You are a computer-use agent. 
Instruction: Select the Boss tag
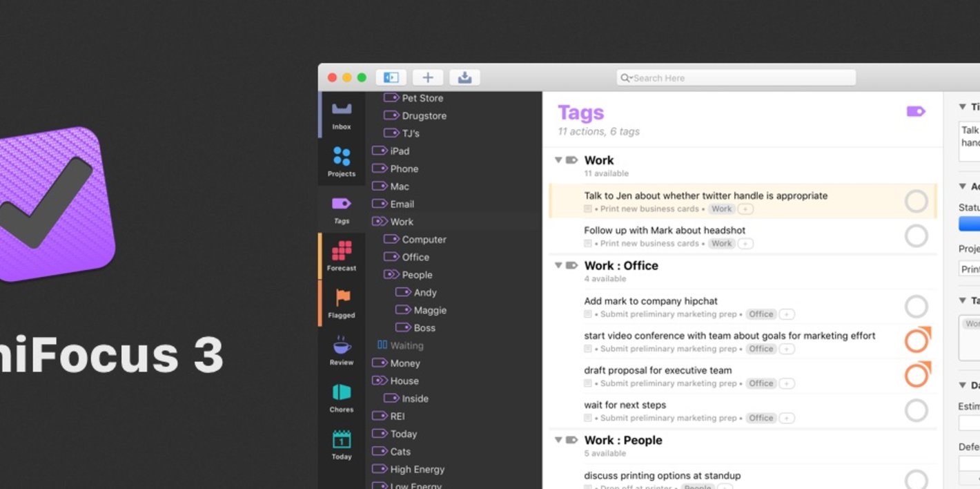[424, 328]
